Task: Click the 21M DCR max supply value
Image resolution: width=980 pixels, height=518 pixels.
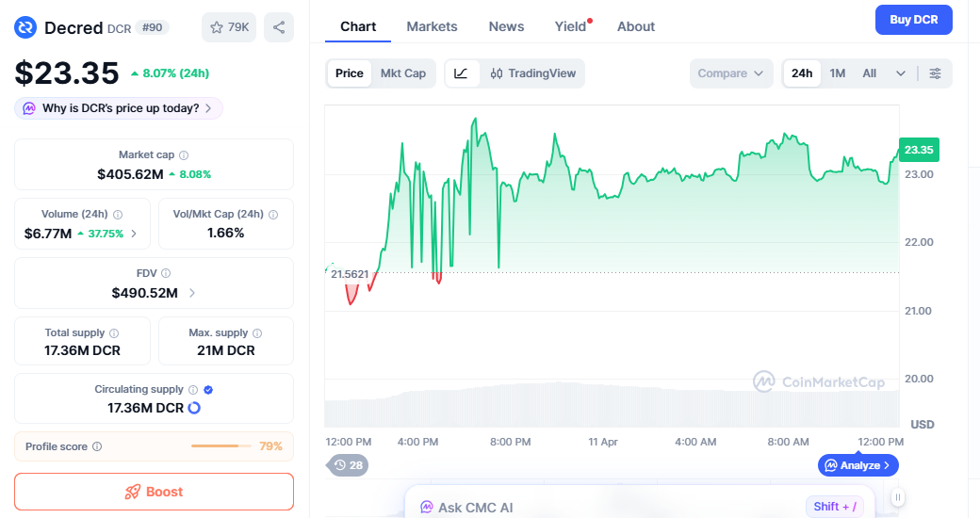Action: (225, 350)
